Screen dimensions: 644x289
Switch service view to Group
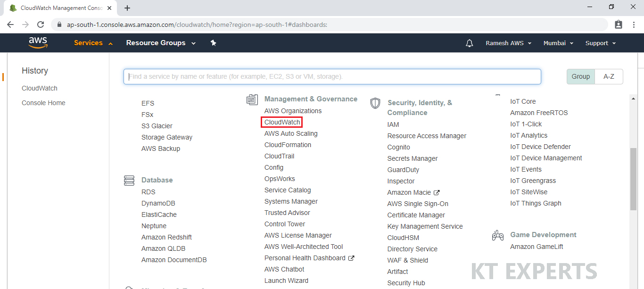coord(581,76)
